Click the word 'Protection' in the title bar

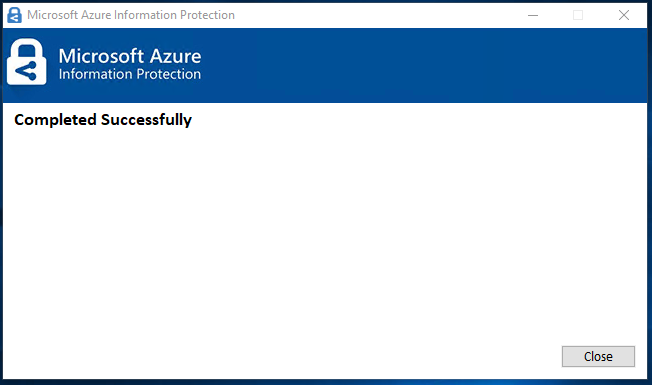tap(207, 15)
